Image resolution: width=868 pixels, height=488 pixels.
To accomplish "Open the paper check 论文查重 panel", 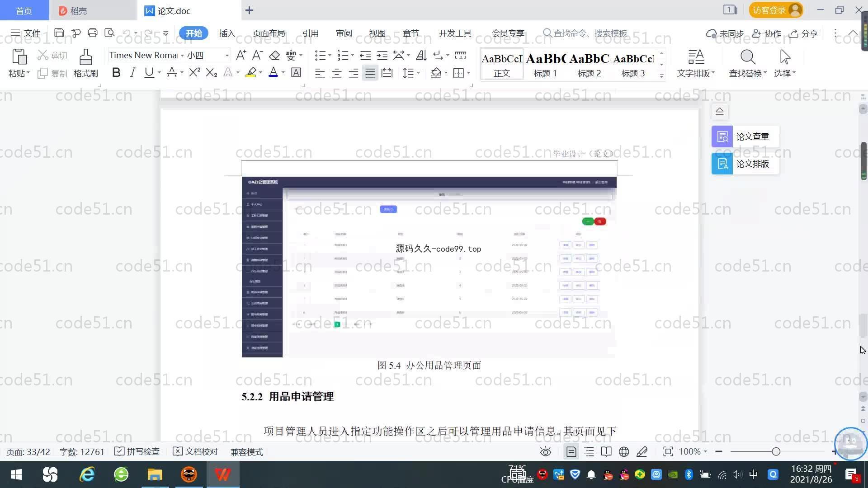I will [745, 136].
